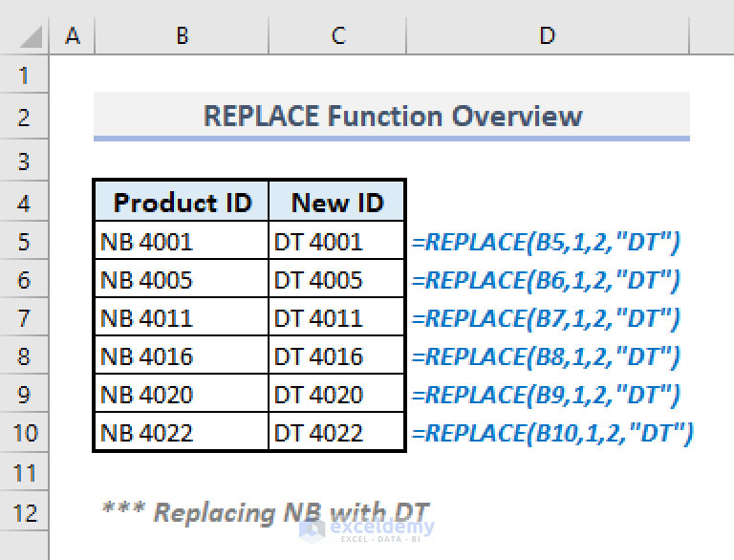Click cell containing NB 4022
The image size is (734, 560).
point(182,432)
